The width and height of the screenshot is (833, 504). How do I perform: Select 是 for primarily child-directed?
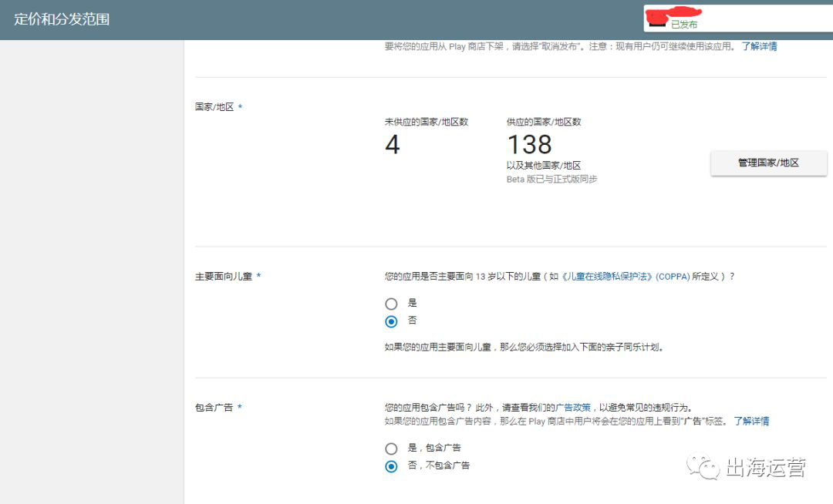pos(392,304)
